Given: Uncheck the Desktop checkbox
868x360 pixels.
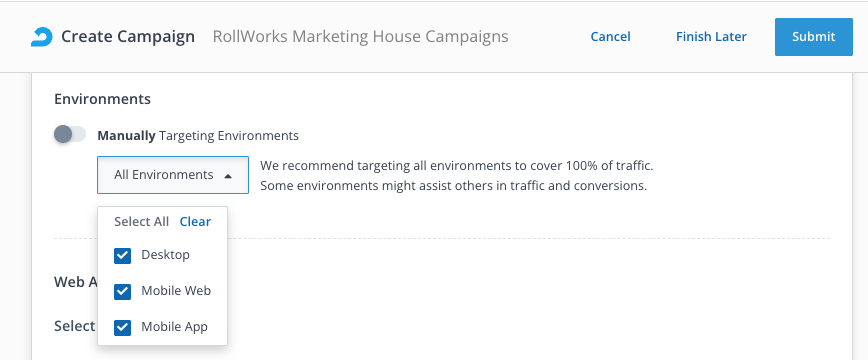Looking at the screenshot, I should point(122,255).
